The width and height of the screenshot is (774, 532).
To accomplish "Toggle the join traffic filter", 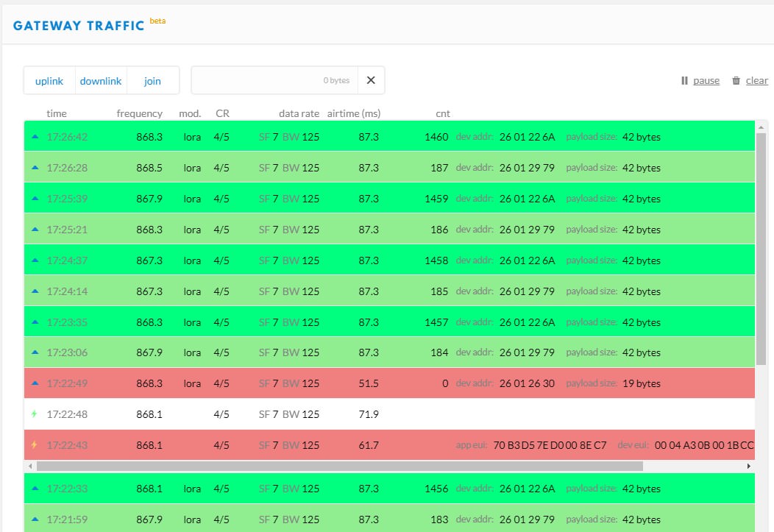I will 152,80.
